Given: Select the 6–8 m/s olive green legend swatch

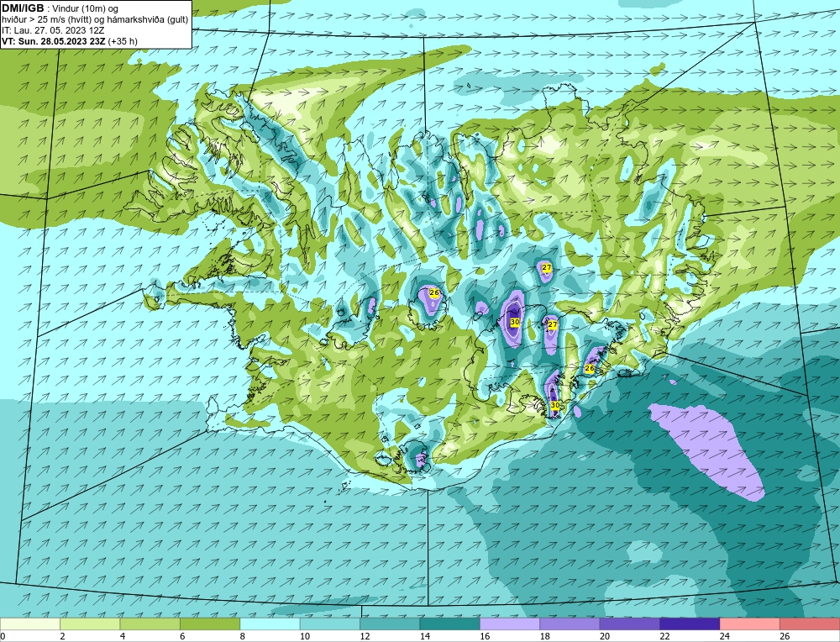Looking at the screenshot, I should (210, 624).
